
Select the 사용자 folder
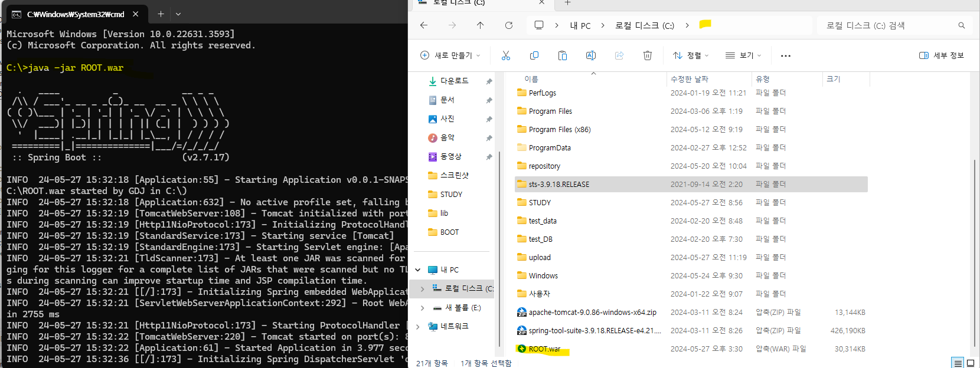691,294
